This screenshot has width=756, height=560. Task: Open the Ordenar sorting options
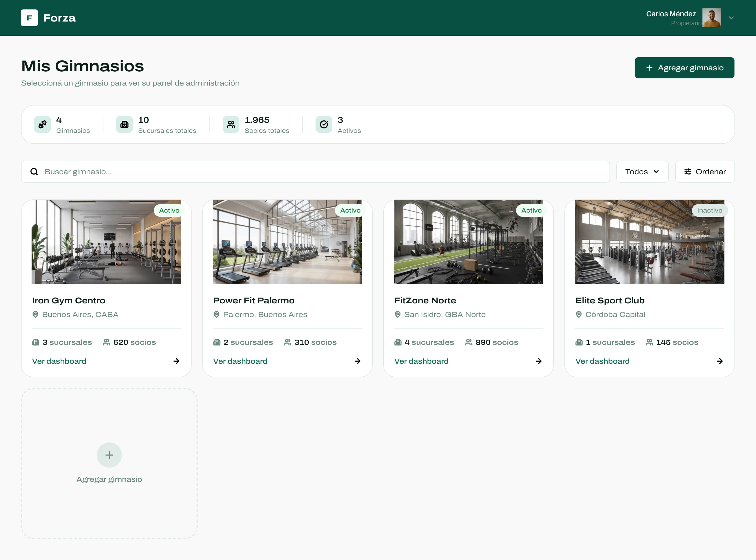pyautogui.click(x=705, y=172)
